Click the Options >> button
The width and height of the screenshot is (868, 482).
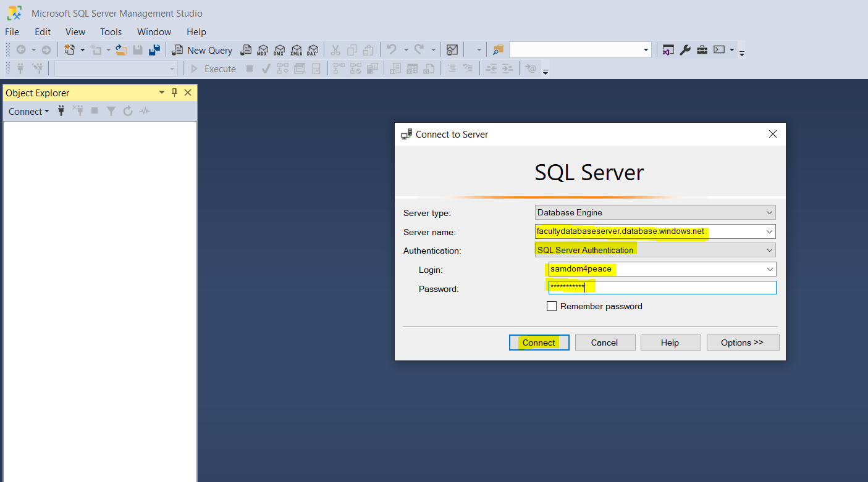(743, 343)
